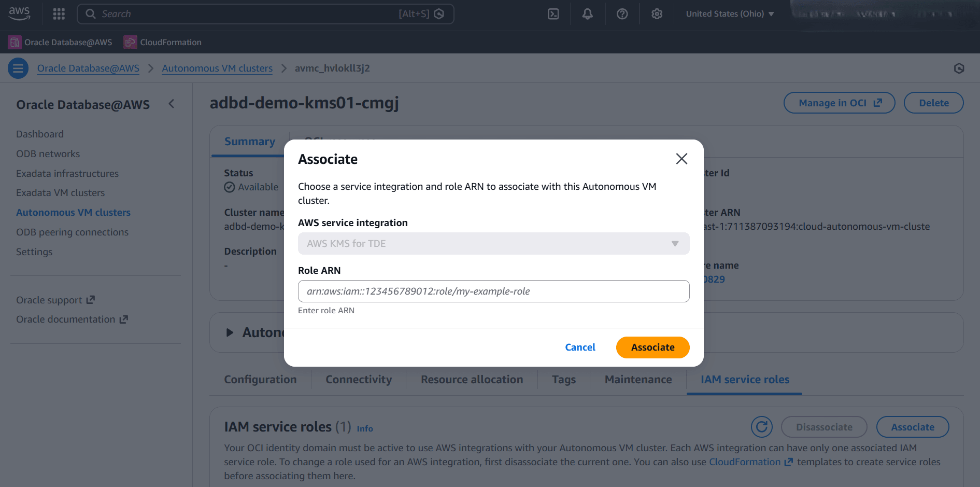Open the notifications bell
The width and height of the screenshot is (980, 487).
point(587,13)
